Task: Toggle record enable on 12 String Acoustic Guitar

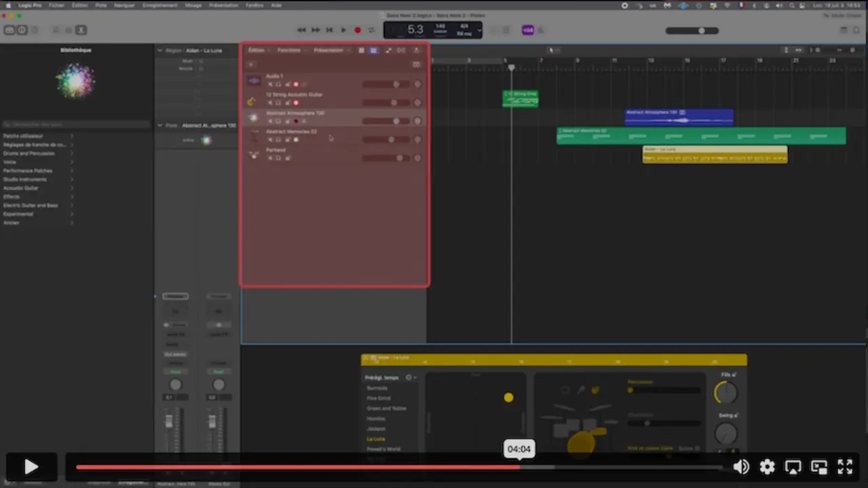Action: point(296,103)
